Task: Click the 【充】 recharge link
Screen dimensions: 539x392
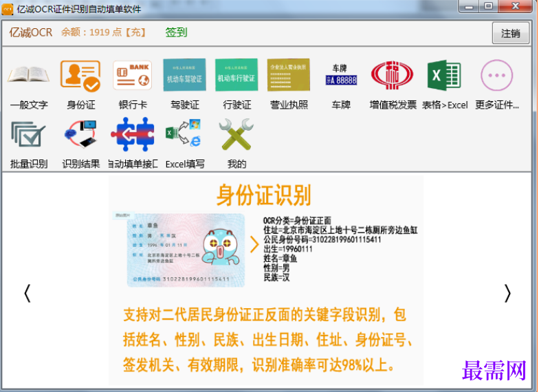Action: pyautogui.click(x=135, y=32)
